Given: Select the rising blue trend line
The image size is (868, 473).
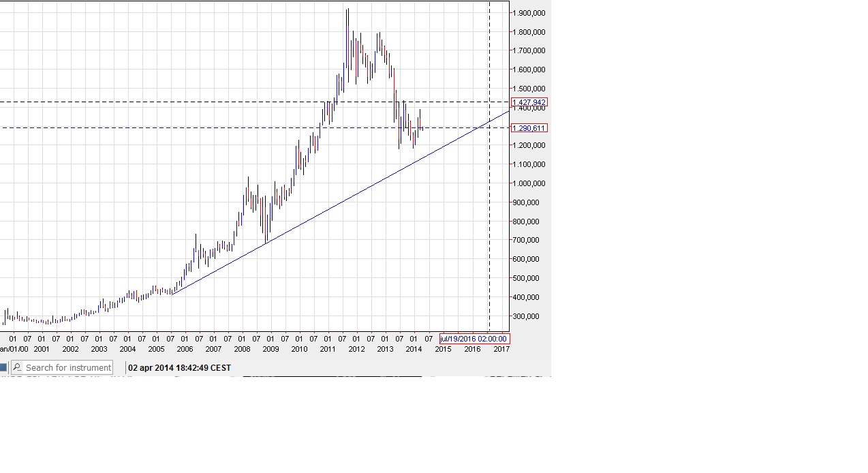Looking at the screenshot, I should click(341, 204).
